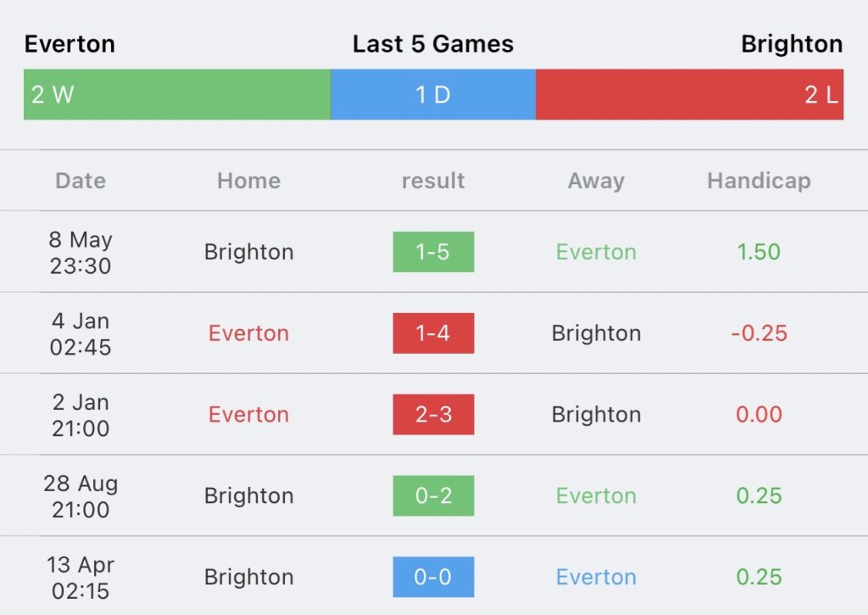Select the 1.50 handicap value
Viewport: 868px width, 615px height.
point(759,252)
